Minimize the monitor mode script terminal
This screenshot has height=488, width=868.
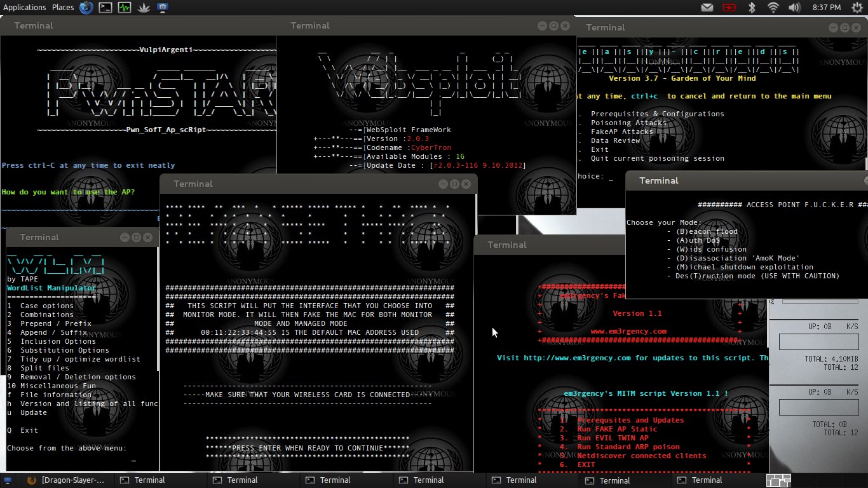point(443,184)
